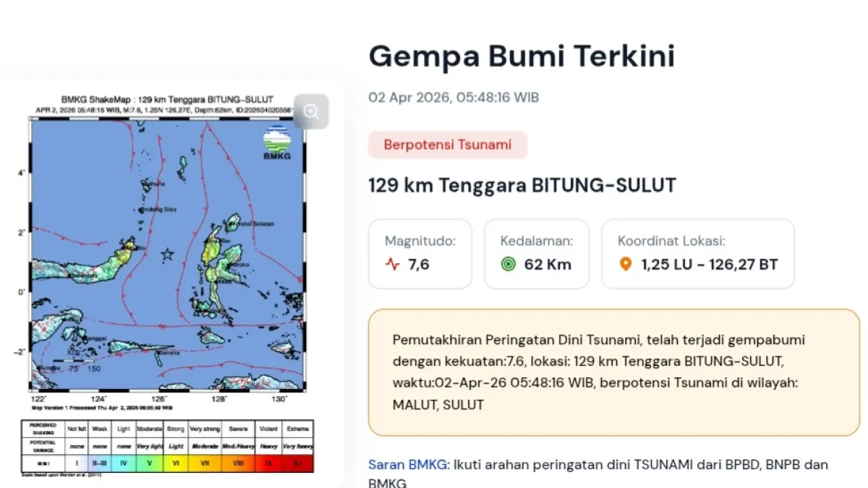Click the Perceived Shaking legend row label
This screenshot has width=868, height=488.
tap(43, 428)
